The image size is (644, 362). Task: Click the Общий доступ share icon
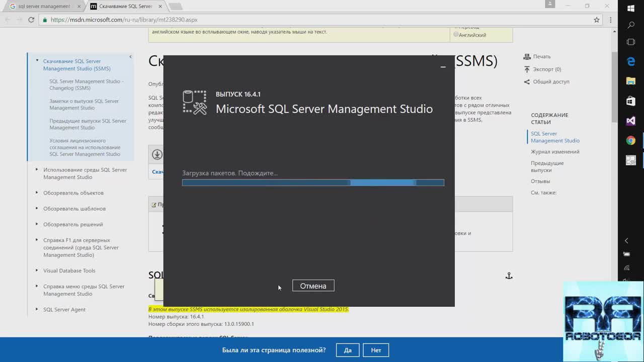[x=527, y=81]
